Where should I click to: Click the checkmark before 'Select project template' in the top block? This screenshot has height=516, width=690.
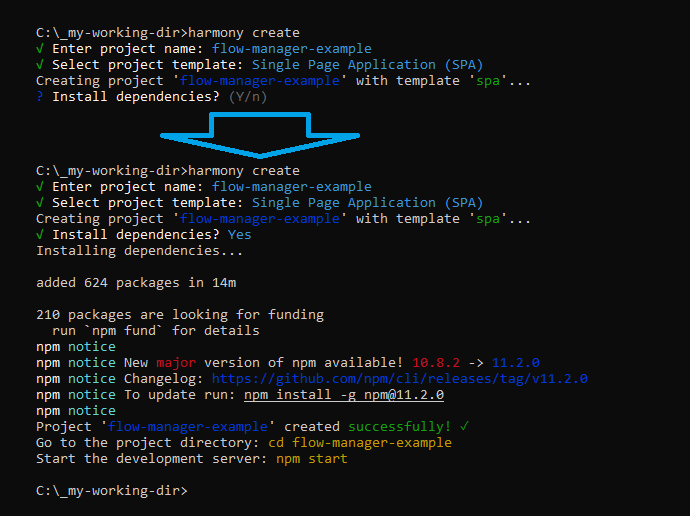coord(40,65)
